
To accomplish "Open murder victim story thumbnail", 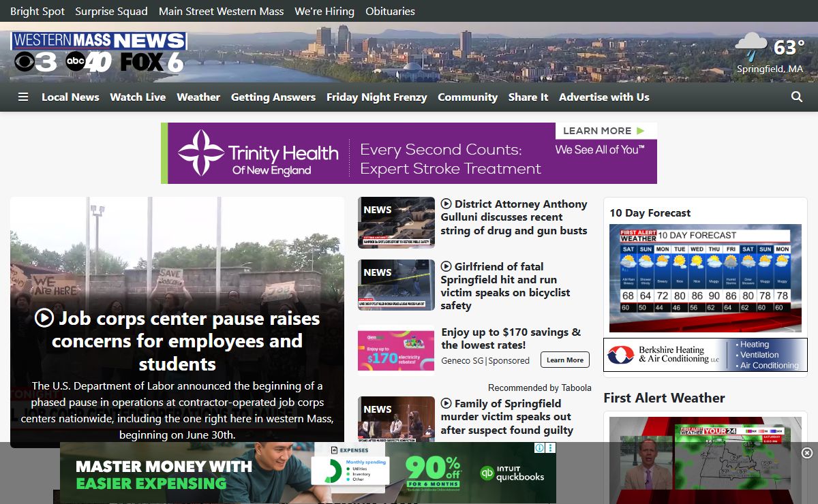I will 396,420.
